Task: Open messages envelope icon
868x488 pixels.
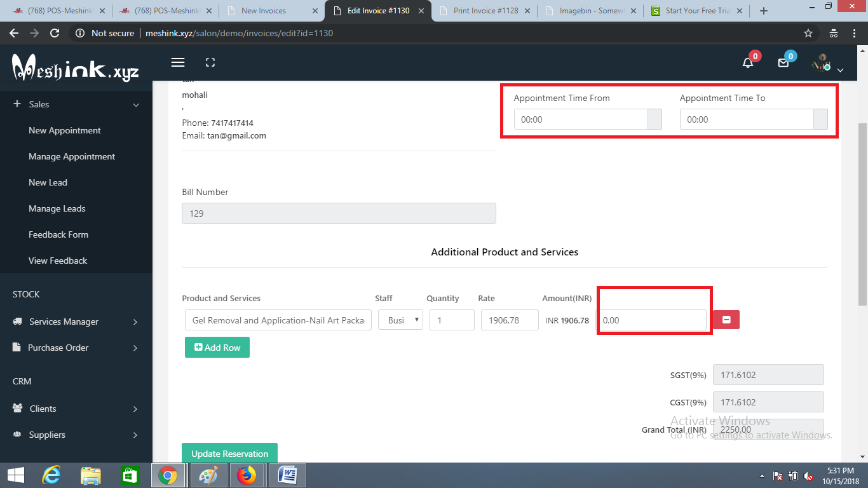Action: click(x=783, y=63)
